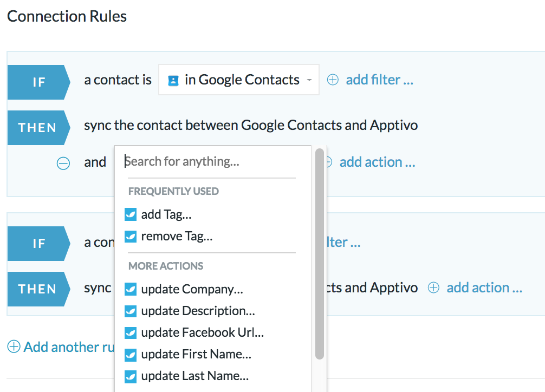
Task: Click 'add action ...' in second rule
Action: [x=484, y=288]
